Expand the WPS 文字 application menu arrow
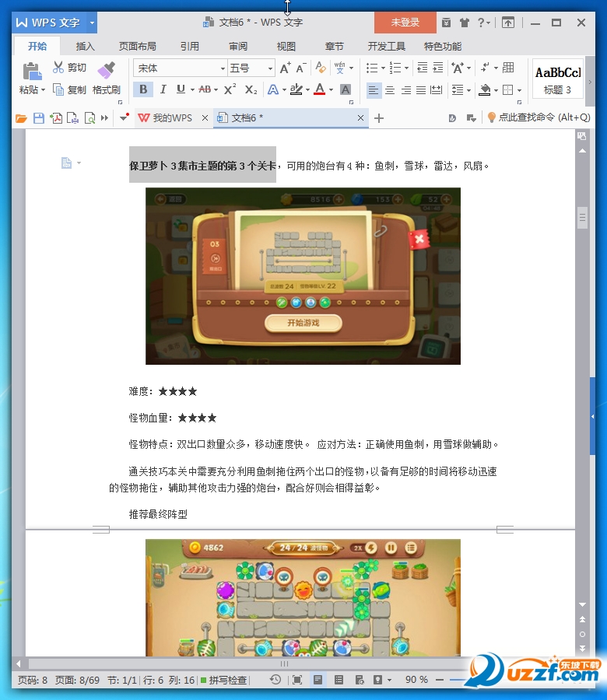The image size is (607, 700). point(92,23)
